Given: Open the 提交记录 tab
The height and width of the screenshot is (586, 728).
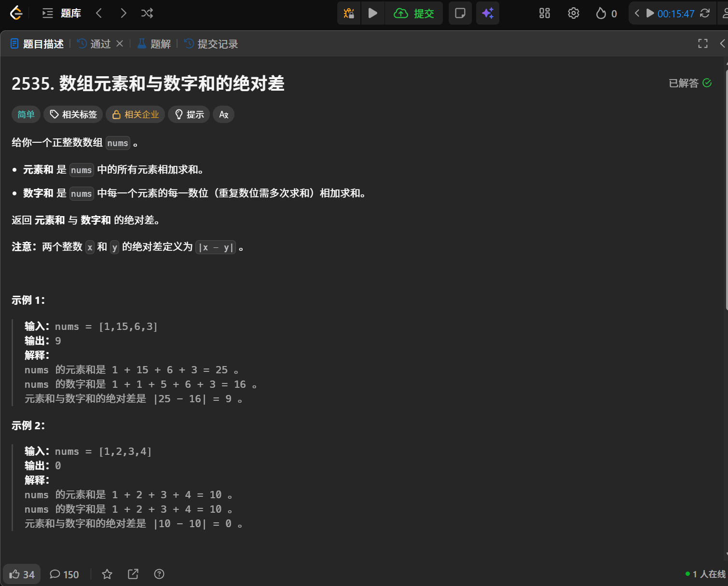Looking at the screenshot, I should tap(211, 44).
